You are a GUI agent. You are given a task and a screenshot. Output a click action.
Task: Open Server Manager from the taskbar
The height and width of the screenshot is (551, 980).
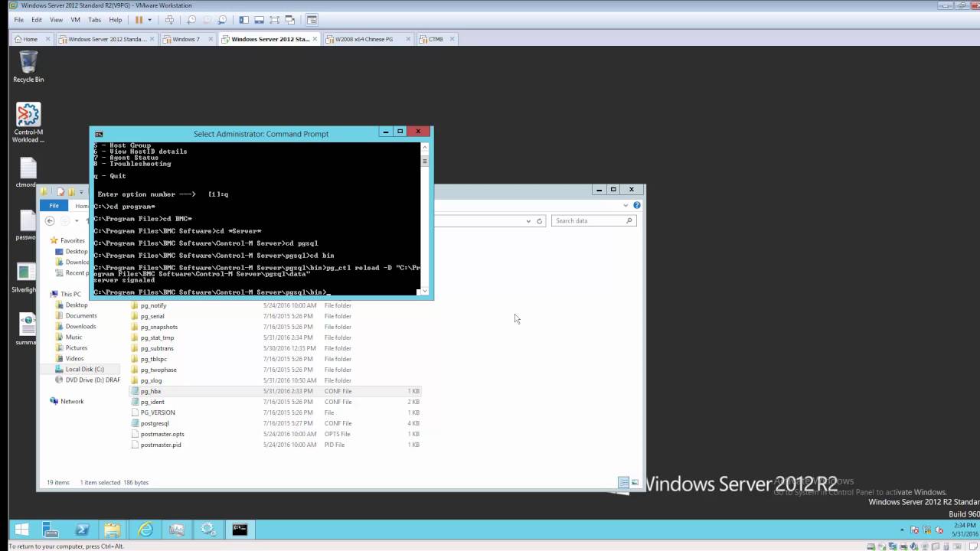pos(51,530)
